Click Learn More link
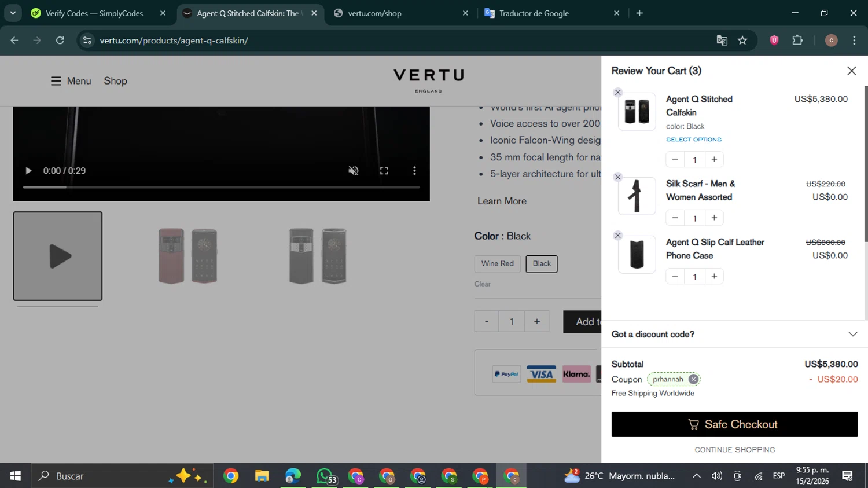868x488 pixels. 502,201
